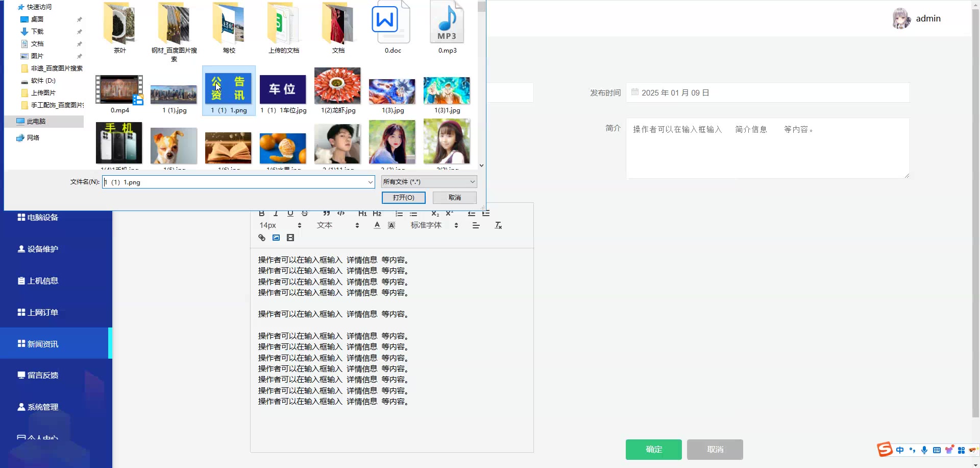
Task: Clear text formatting in the editor
Action: tap(498, 225)
